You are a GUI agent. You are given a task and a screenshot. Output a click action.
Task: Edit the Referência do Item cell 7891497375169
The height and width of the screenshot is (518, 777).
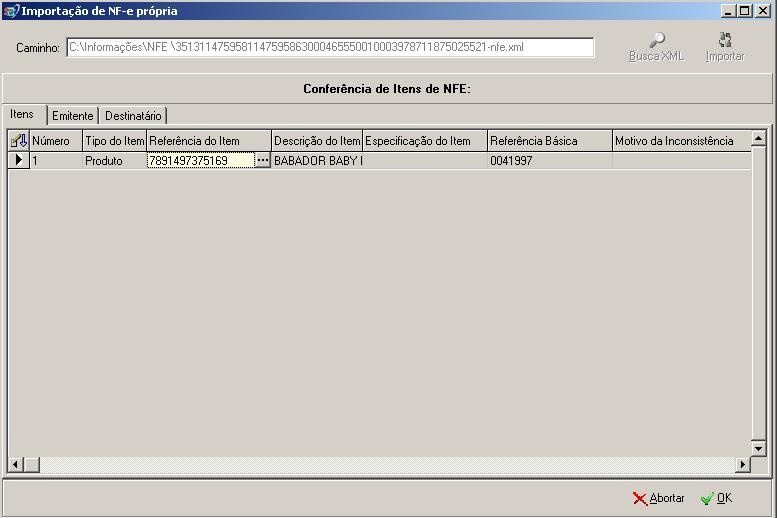point(200,160)
